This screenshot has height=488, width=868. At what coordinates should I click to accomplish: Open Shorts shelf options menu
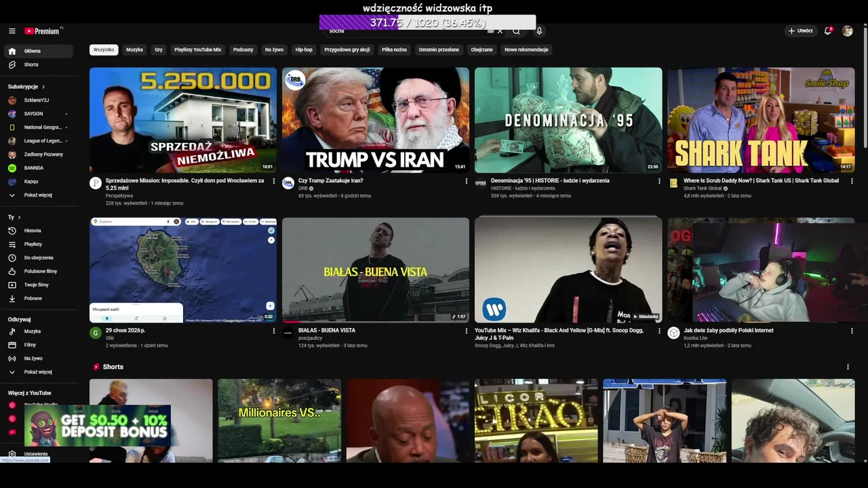click(848, 367)
